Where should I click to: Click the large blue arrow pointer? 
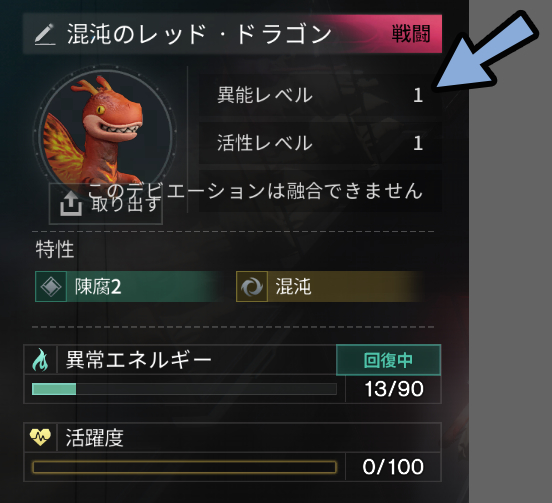485,51
